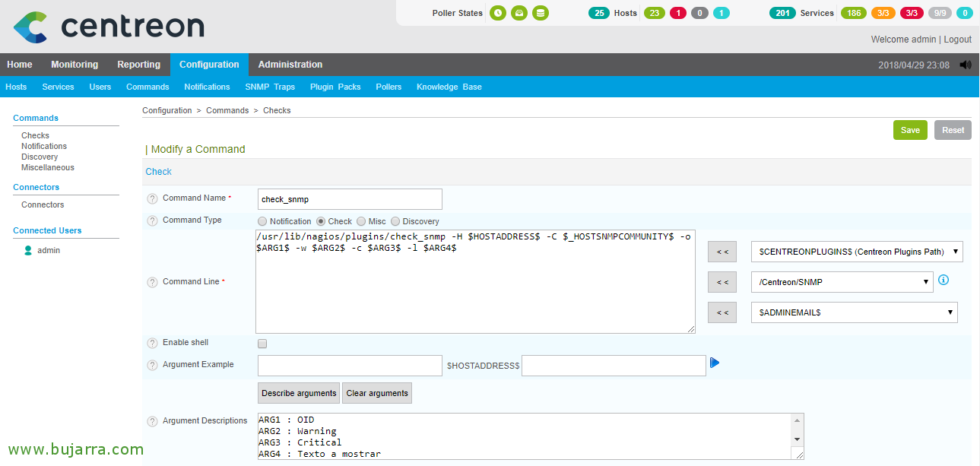This screenshot has height=466, width=980.
Task: Toggle the sound speaker icon
Action: tap(966, 65)
